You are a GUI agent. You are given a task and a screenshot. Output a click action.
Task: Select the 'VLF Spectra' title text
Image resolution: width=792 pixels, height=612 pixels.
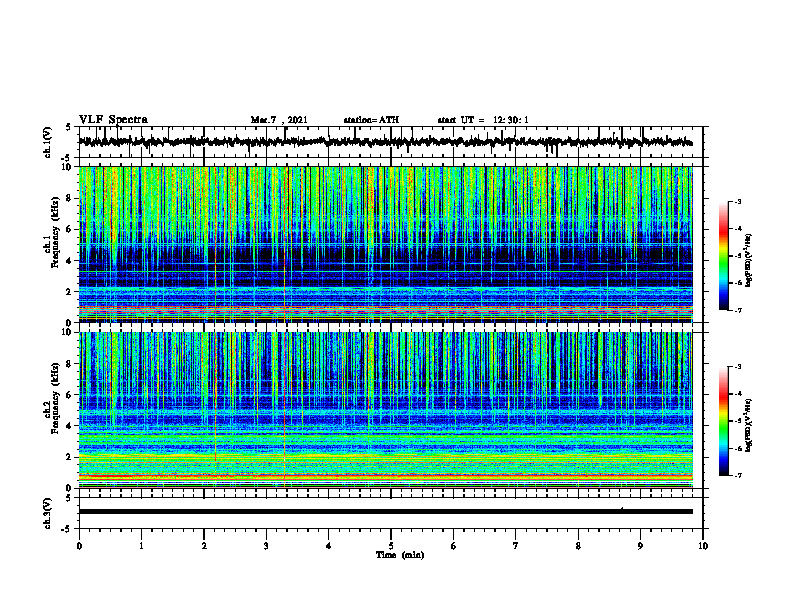coord(113,120)
